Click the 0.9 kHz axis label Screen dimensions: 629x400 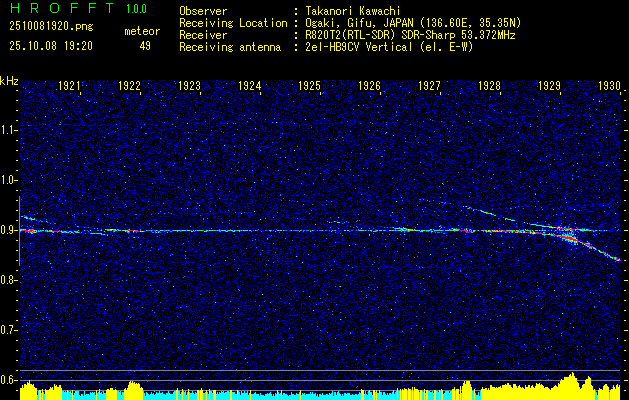[8, 231]
